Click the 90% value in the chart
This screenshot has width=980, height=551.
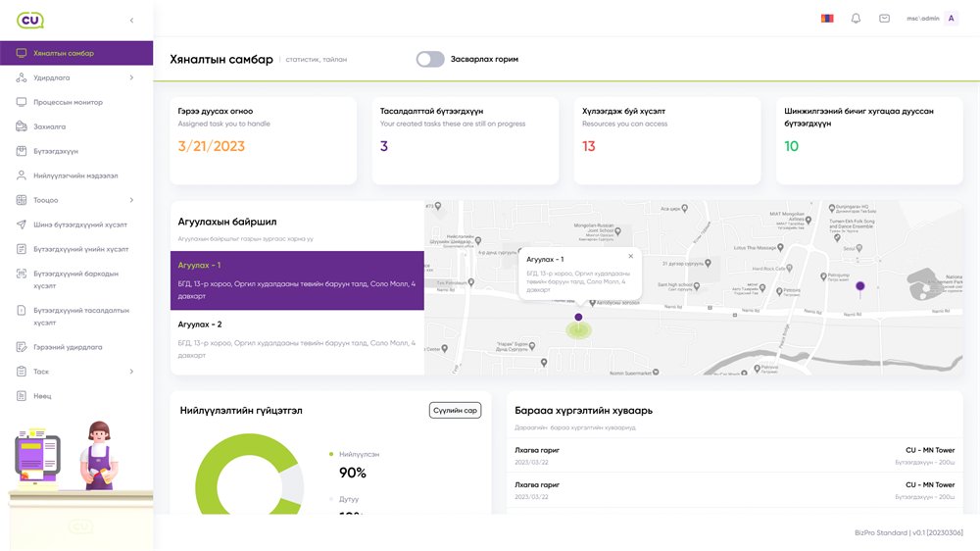pos(353,473)
